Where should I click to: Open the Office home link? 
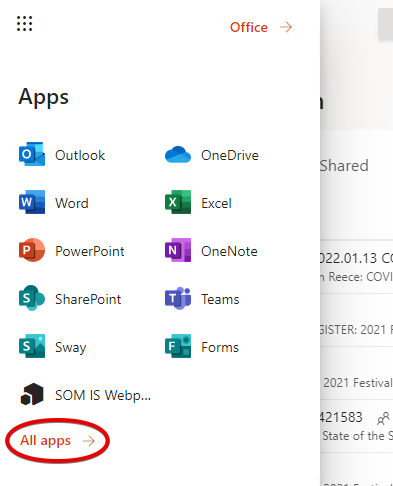point(249,27)
